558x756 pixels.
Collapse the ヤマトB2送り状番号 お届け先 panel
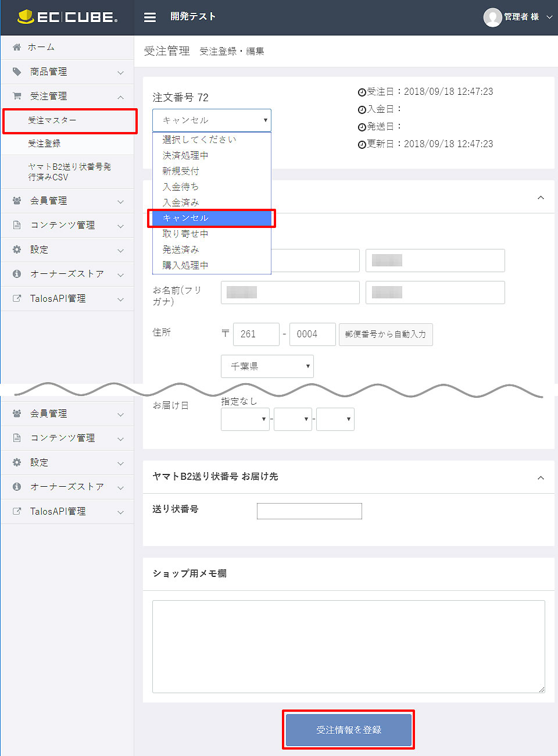click(541, 478)
